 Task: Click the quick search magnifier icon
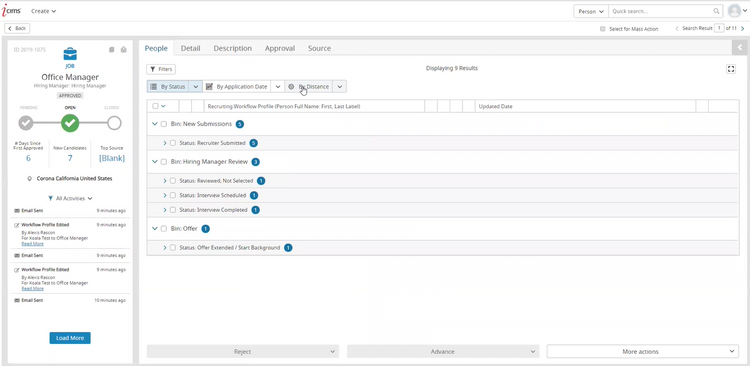pyautogui.click(x=716, y=11)
